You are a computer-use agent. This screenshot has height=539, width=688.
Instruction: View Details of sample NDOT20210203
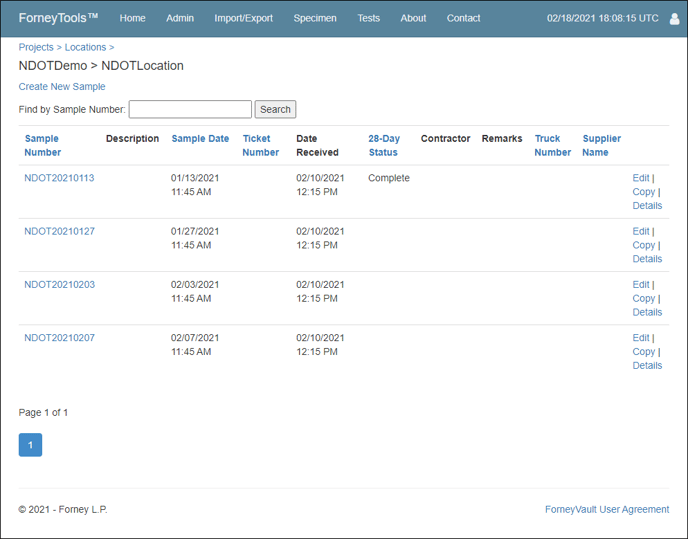click(647, 312)
